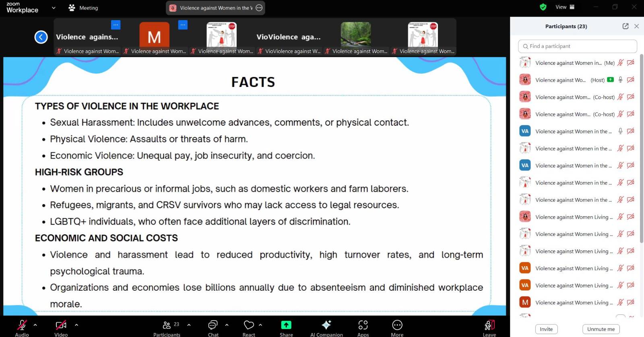The image size is (644, 337).
Task: Open the Chat panel icon
Action: 213,325
